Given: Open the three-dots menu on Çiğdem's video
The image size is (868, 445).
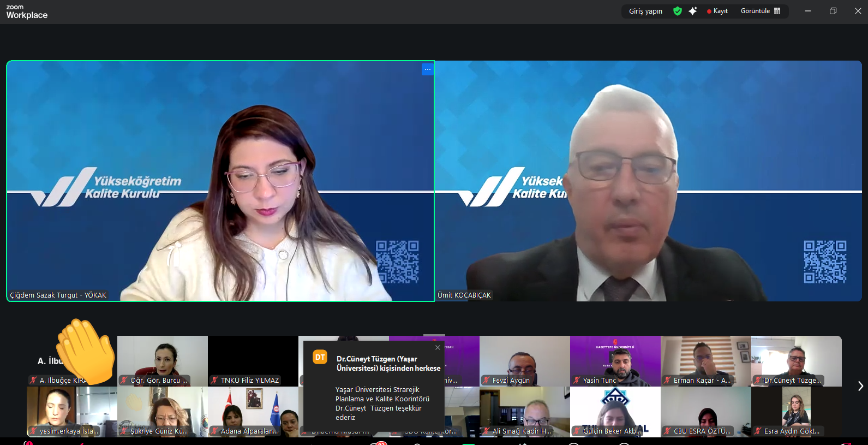Looking at the screenshot, I should [x=427, y=69].
